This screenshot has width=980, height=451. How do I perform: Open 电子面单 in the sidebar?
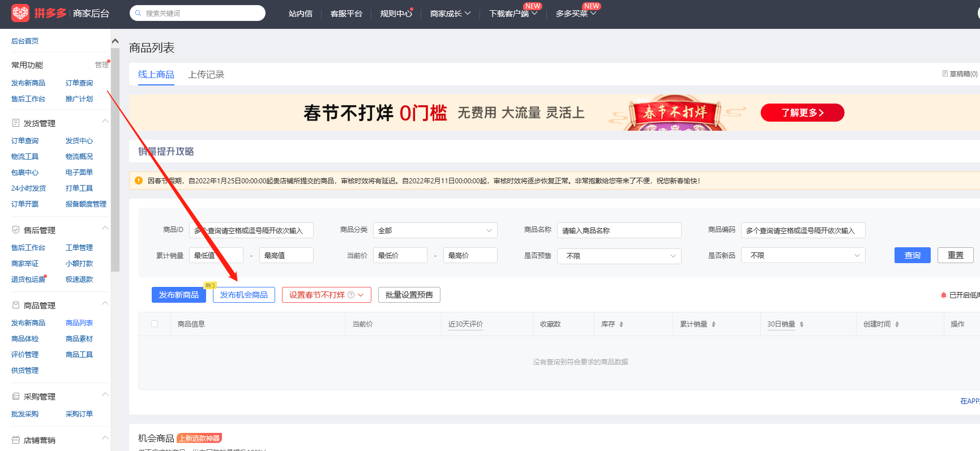point(79,173)
